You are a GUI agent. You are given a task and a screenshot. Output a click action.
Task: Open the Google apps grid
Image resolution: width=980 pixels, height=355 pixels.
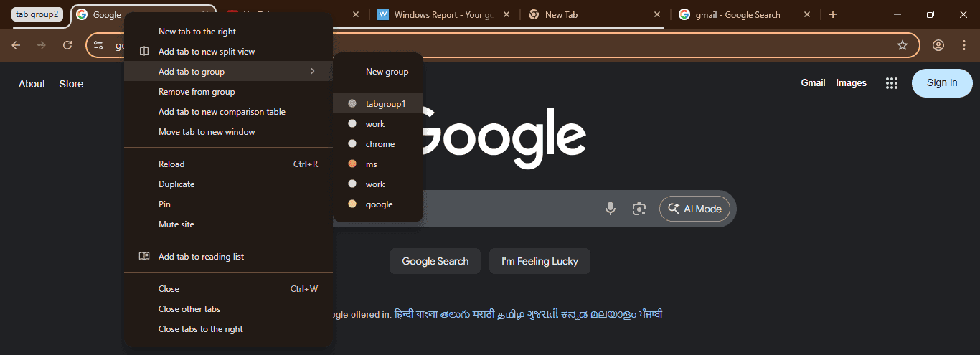pos(892,83)
